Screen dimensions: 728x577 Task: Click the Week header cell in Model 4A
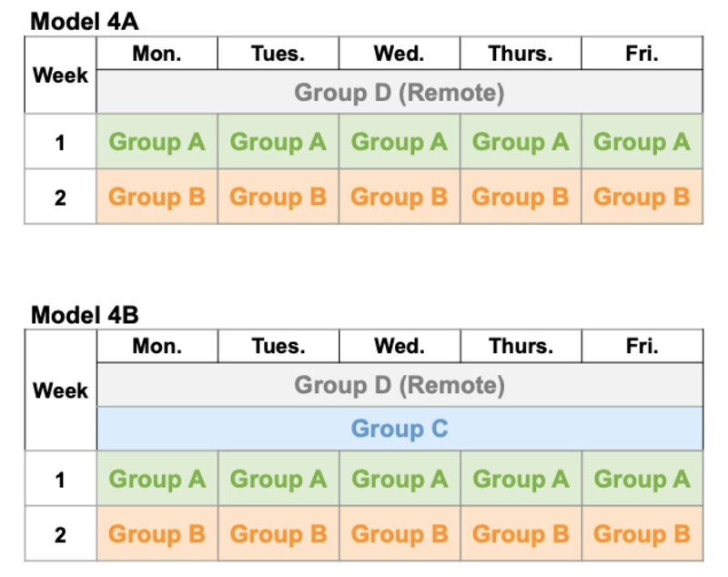[60, 76]
